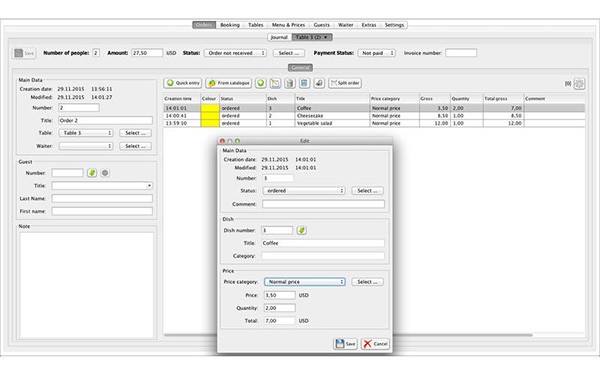Click the green icon next to Dish number

[x=302, y=230]
